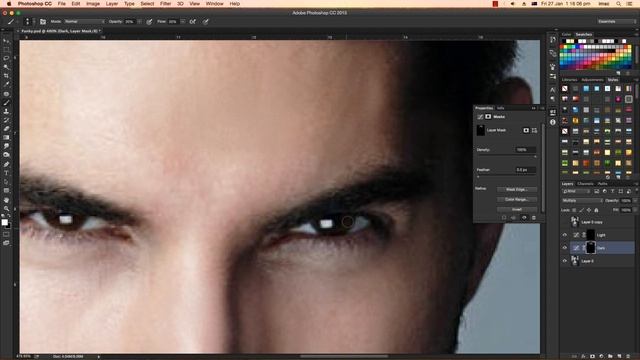The image size is (640, 360).
Task: Open layer Opacity dropdown arrow in Layers
Action: click(x=634, y=201)
